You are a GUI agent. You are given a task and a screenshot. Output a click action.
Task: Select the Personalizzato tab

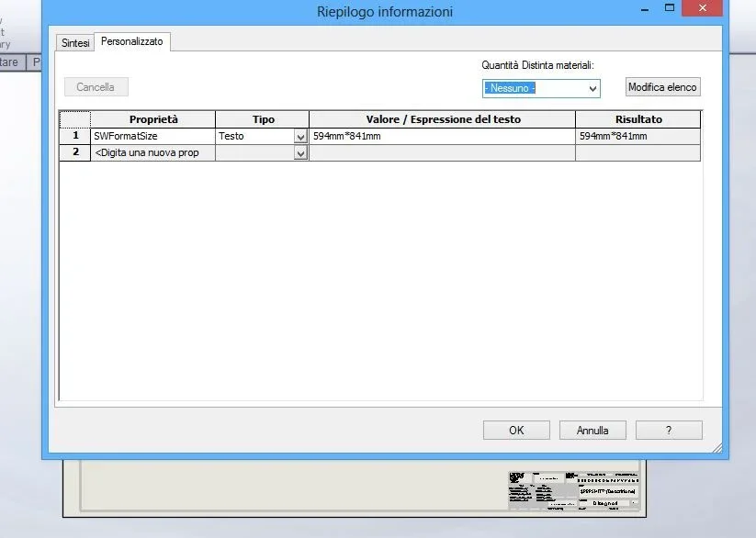click(x=132, y=42)
